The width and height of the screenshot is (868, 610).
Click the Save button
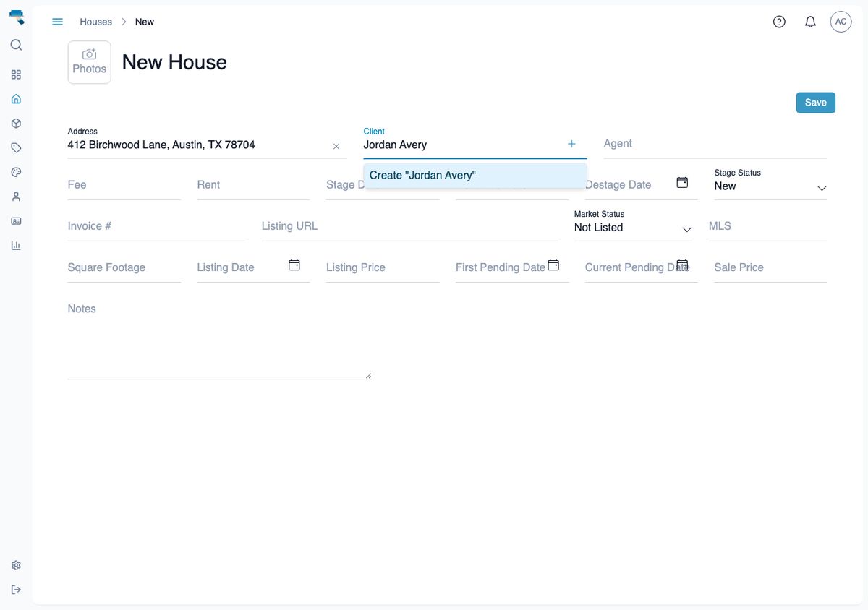tap(816, 103)
